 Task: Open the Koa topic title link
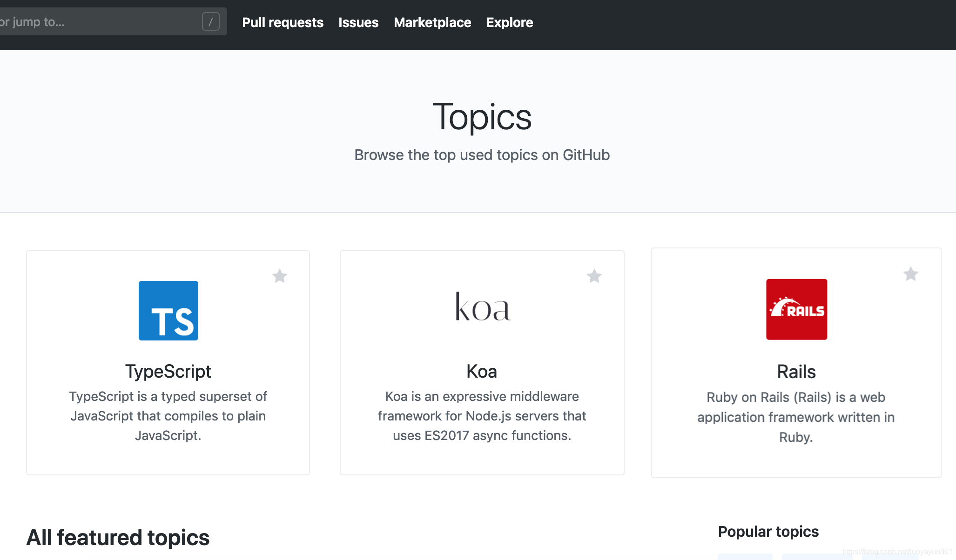click(482, 371)
